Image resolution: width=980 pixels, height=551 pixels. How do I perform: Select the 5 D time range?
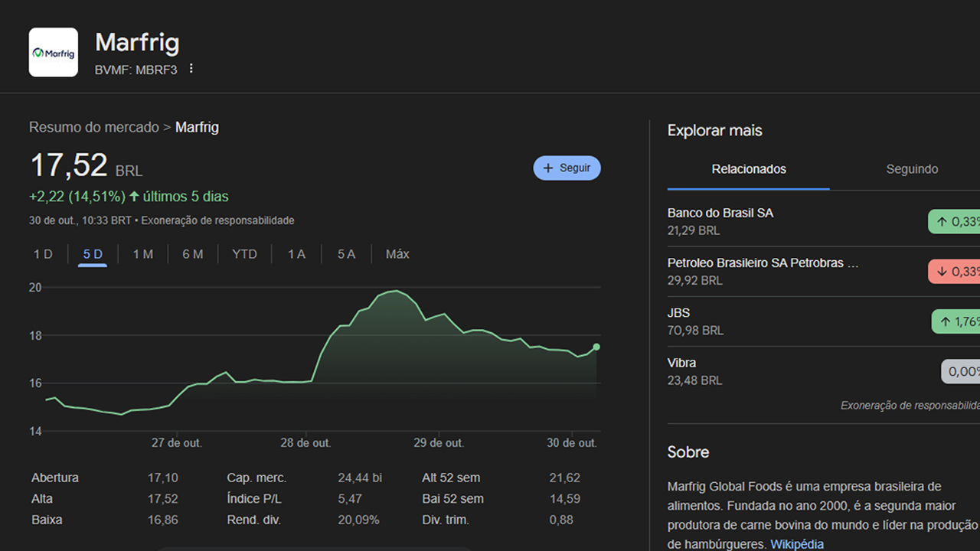point(93,254)
